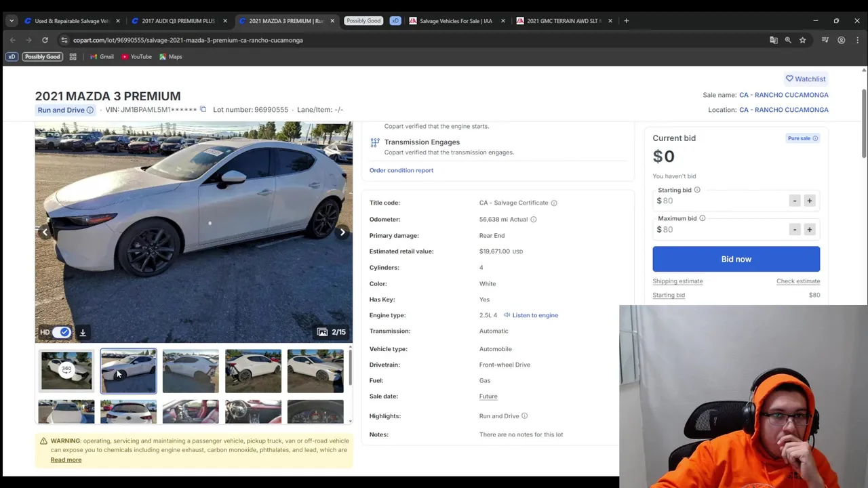Open Location CA - Rancho Cucamonga link
The image size is (868, 488).
(784, 110)
